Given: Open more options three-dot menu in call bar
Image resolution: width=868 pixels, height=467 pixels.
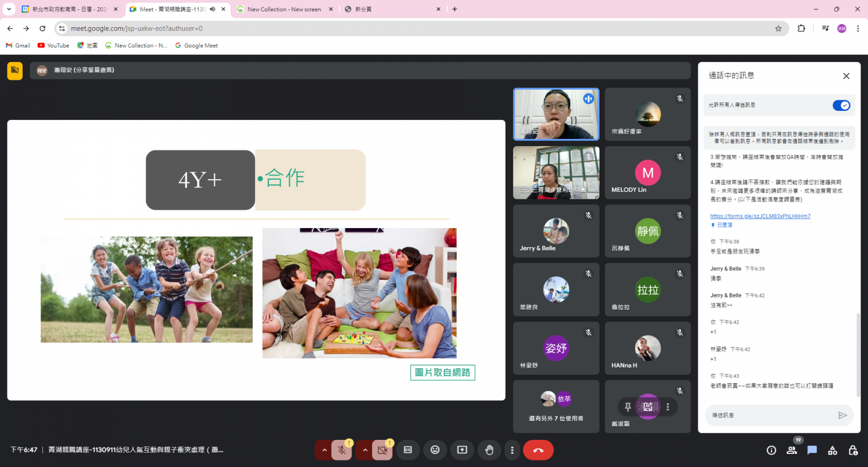Looking at the screenshot, I should tap(512, 450).
